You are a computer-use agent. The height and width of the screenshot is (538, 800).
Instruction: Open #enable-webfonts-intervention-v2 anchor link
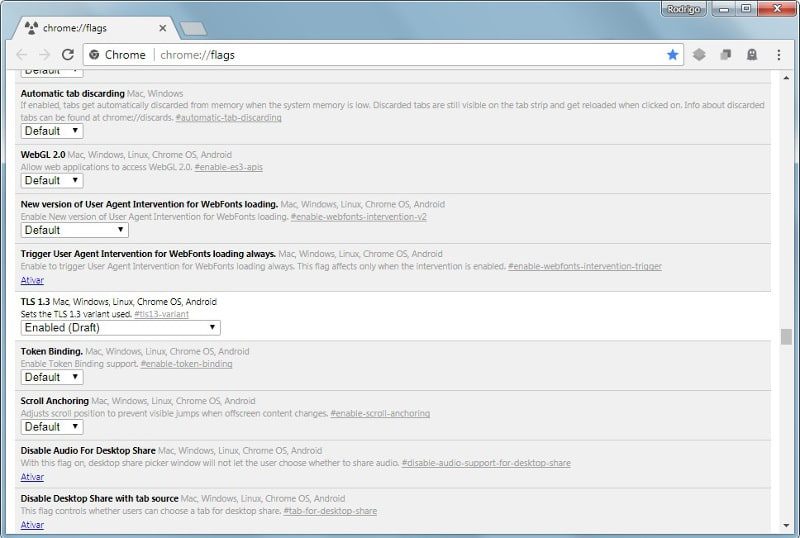pos(359,216)
